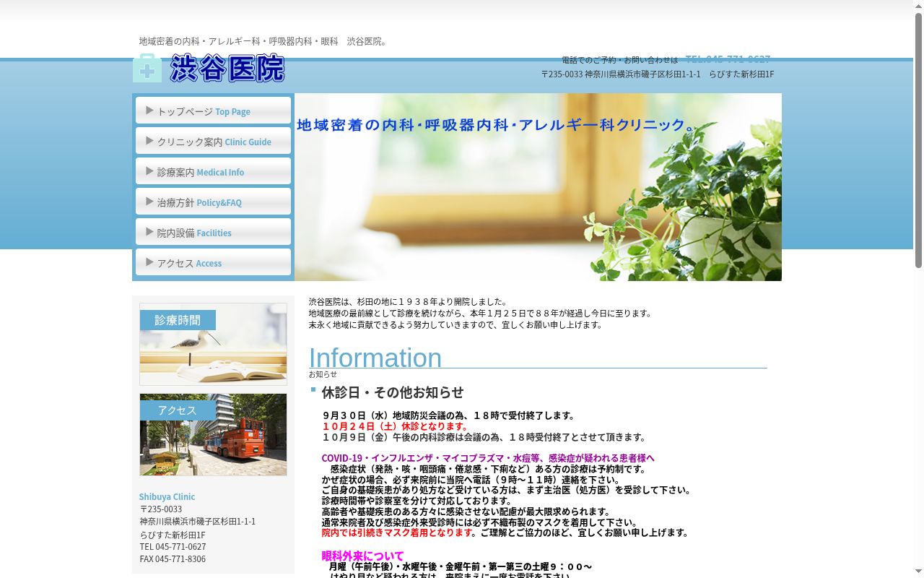Click the arrow icon beside 診療案内

tap(149, 171)
